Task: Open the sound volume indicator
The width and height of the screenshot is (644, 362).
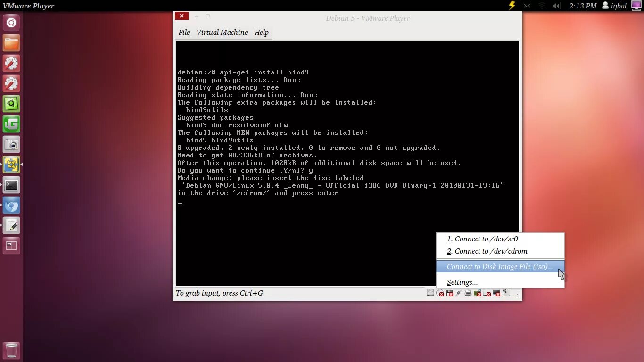Action: pyautogui.click(x=557, y=6)
